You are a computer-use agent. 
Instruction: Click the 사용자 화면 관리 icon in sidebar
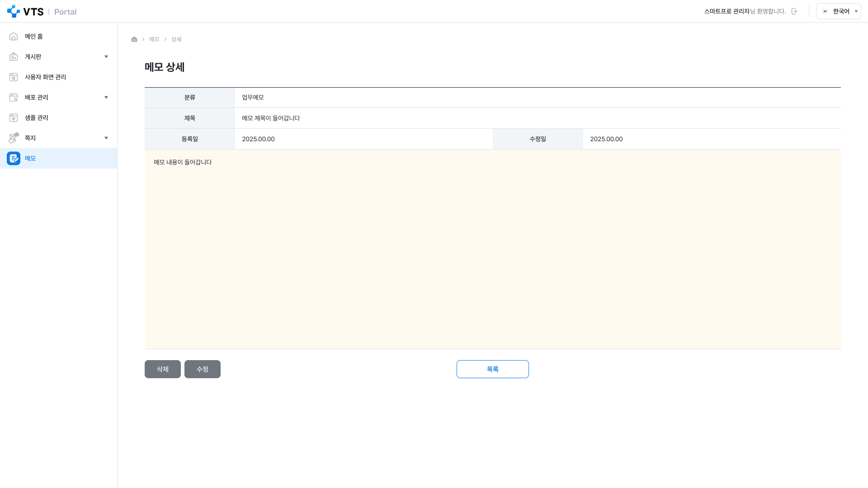click(x=14, y=77)
